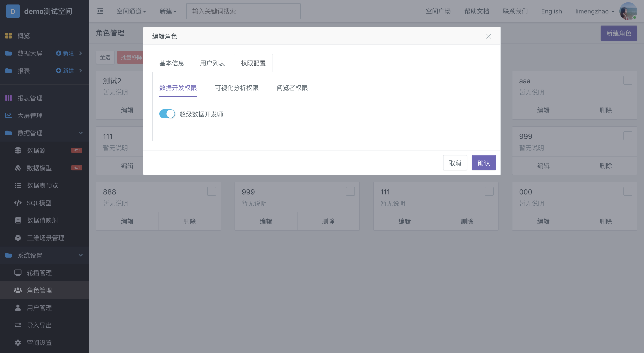Viewport: 644px width, 353px height.
Task: Click the 数据源 database icon
Action: click(18, 150)
